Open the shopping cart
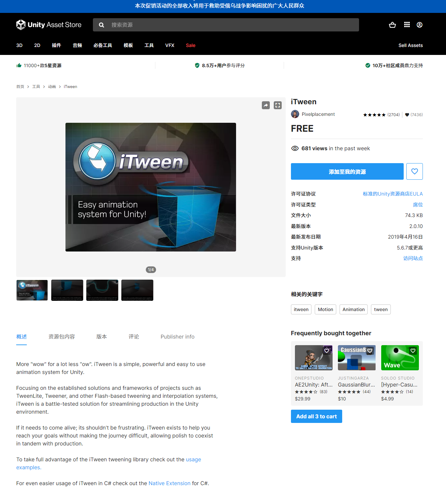This screenshot has height=504, width=446. 392,24
